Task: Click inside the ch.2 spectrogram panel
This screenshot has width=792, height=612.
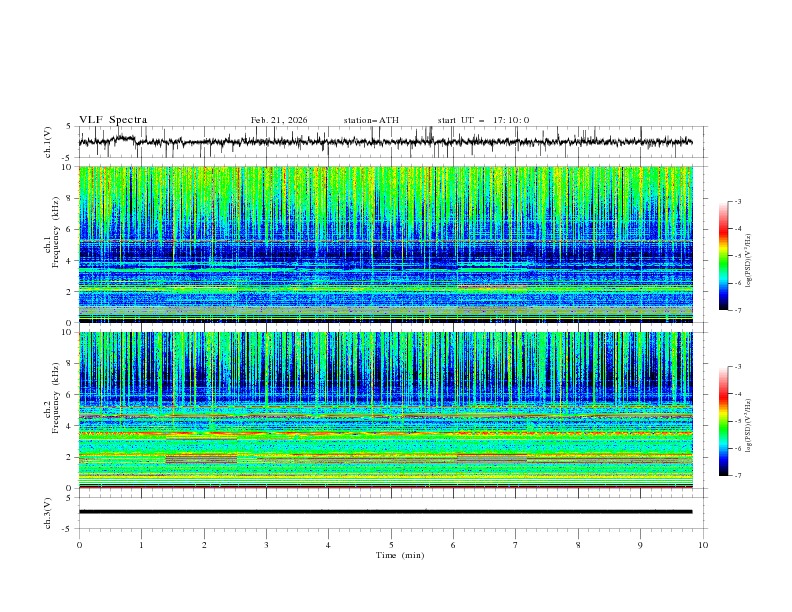Action: click(x=386, y=410)
